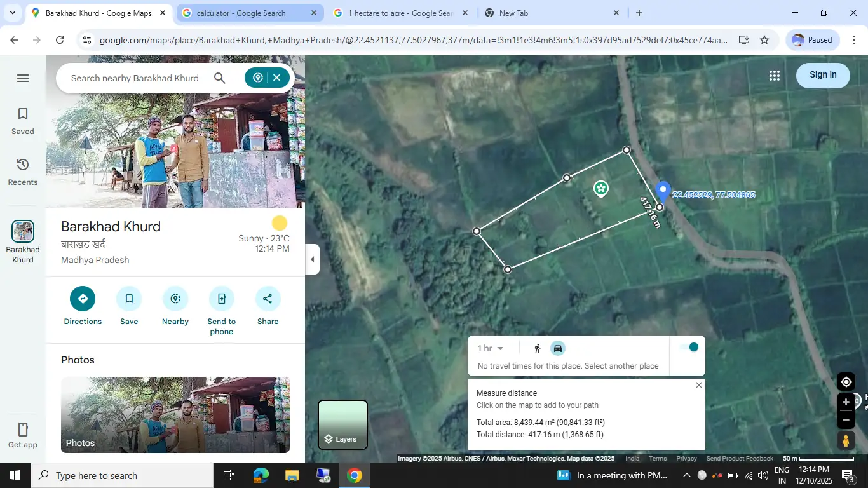Open Recents in the sidebar
Screen dimensions: 868x488
tap(23, 172)
